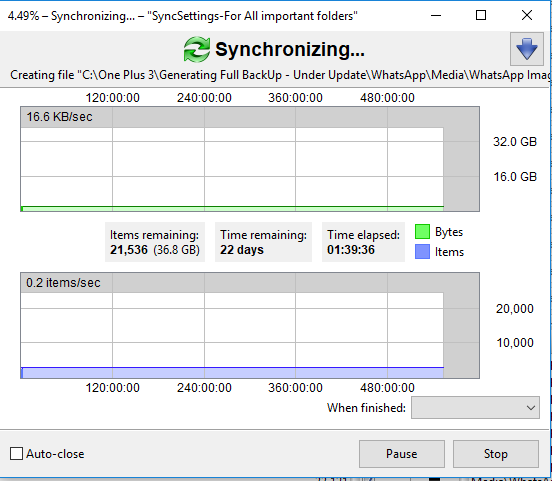Viewport: 552px width, 481px height.
Task: Click the Creating file path status text
Action: [x=280, y=75]
